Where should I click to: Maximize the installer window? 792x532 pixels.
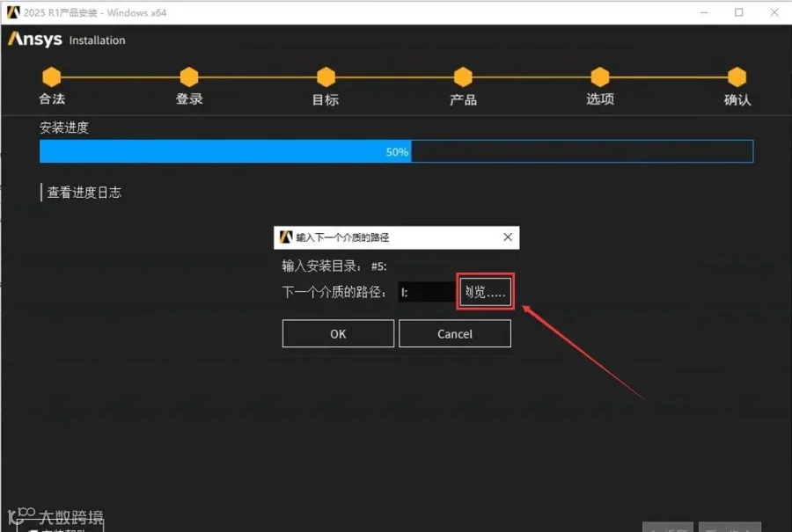pos(739,12)
